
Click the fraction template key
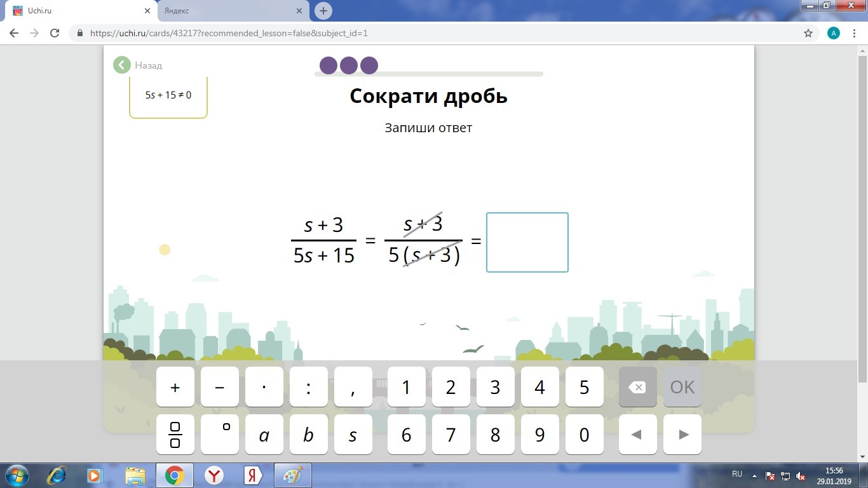(175, 435)
